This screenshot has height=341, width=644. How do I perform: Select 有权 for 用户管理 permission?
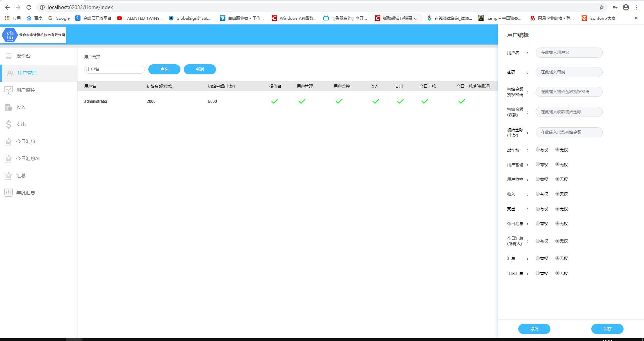coord(538,164)
